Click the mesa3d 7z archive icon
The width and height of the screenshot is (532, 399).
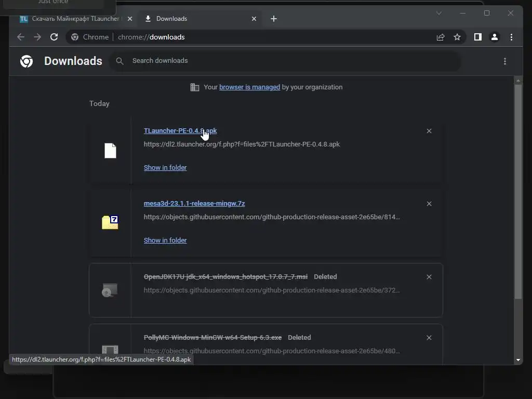pos(110,222)
